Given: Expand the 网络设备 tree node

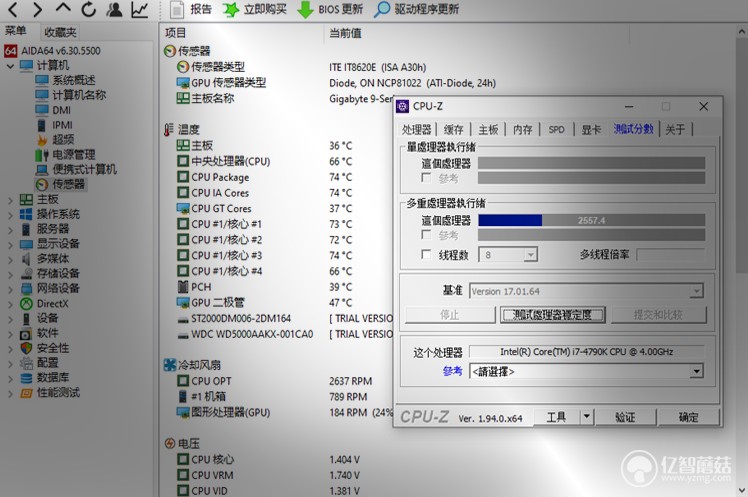Looking at the screenshot, I should (x=10, y=289).
